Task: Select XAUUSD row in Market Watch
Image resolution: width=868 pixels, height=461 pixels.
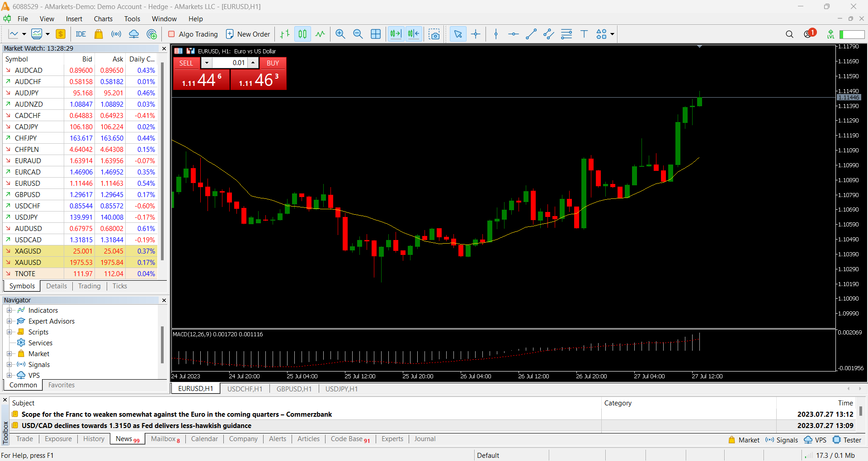Action: pos(80,262)
